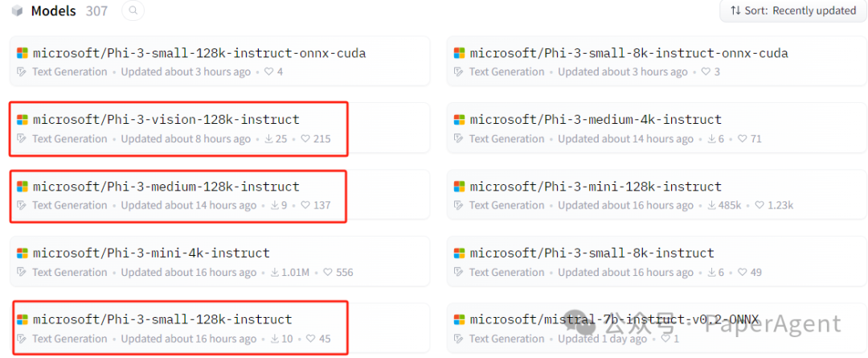Open the microsoft/Phi-3-medium-128k-instruct model
The image size is (868, 358).
tap(166, 187)
